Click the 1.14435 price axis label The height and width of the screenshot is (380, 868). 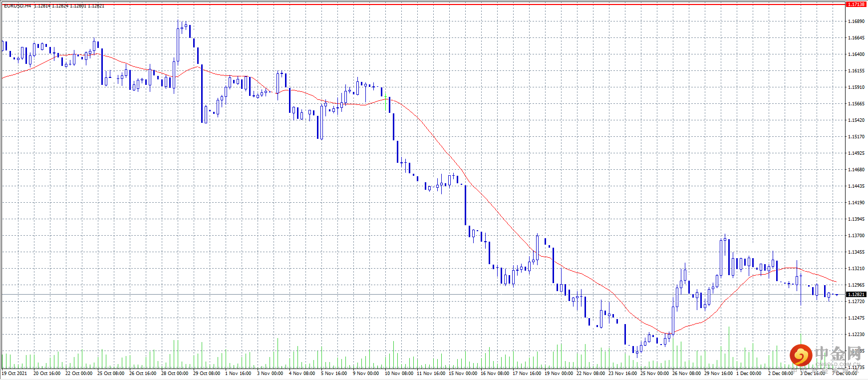[856, 186]
